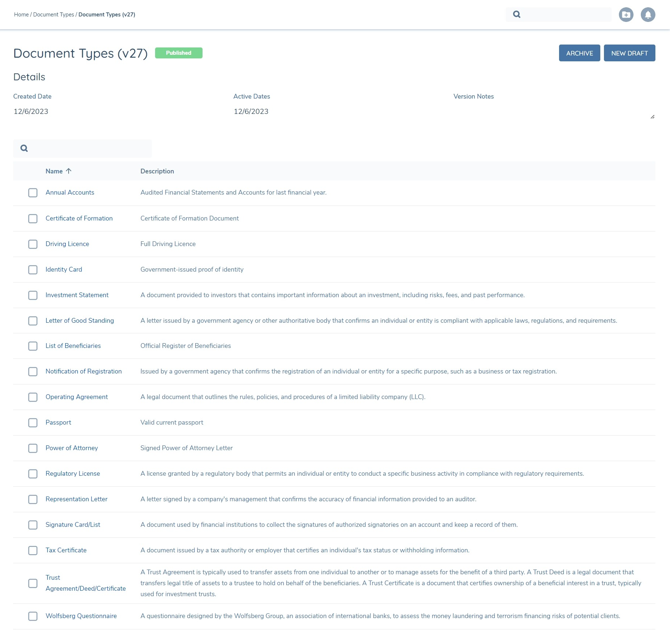Screen dimensions: 670x644
Task: Click the Name sort arrow icon
Action: coord(69,171)
